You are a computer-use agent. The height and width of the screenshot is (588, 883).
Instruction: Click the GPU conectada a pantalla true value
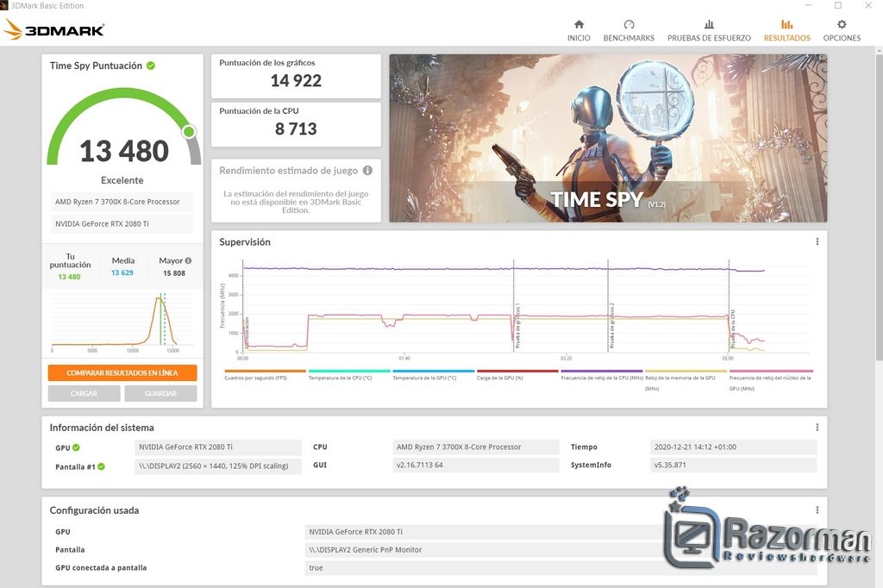tap(560, 567)
